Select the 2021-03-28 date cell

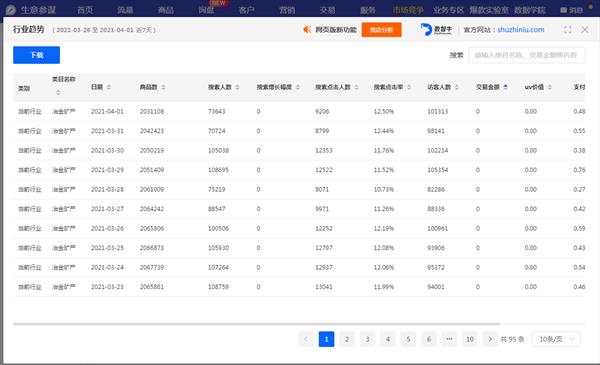(x=107, y=189)
